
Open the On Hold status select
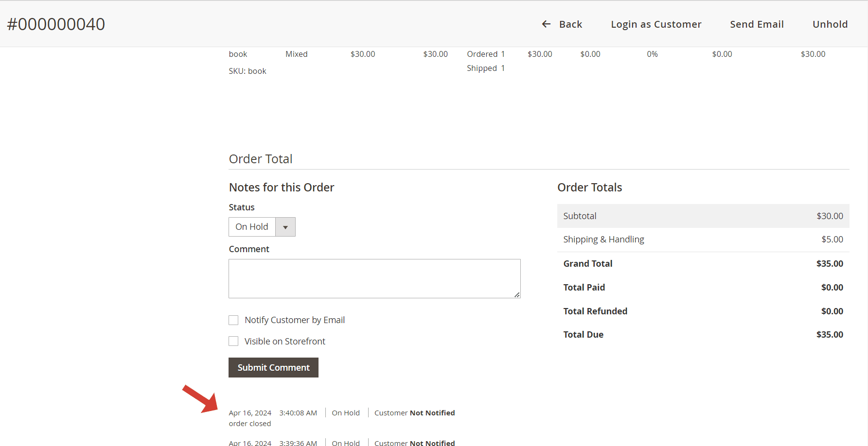pos(252,227)
